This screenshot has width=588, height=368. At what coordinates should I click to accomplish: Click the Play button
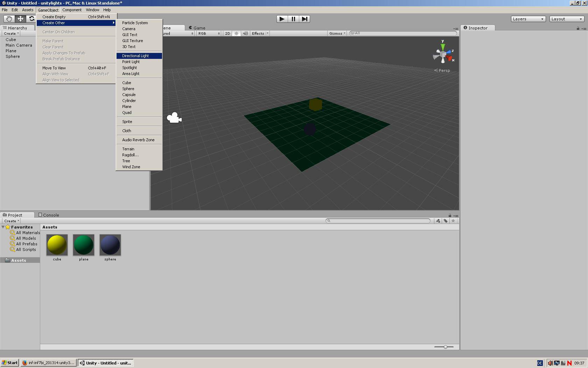[x=282, y=19]
